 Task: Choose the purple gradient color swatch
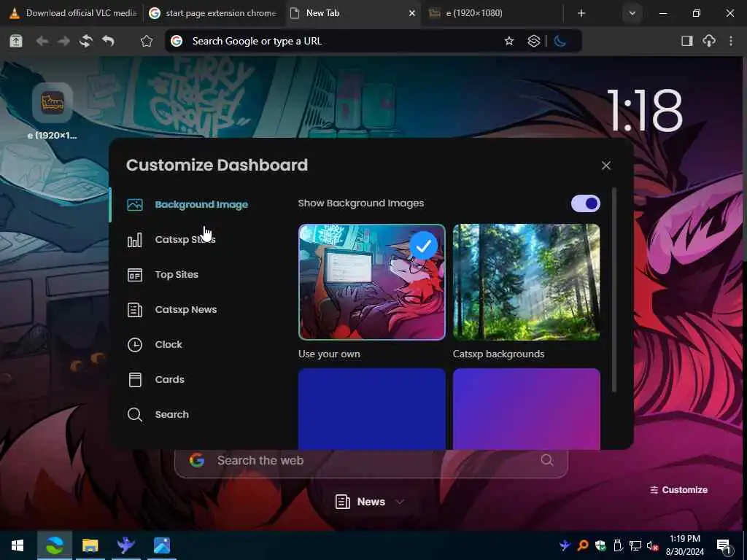(527, 408)
